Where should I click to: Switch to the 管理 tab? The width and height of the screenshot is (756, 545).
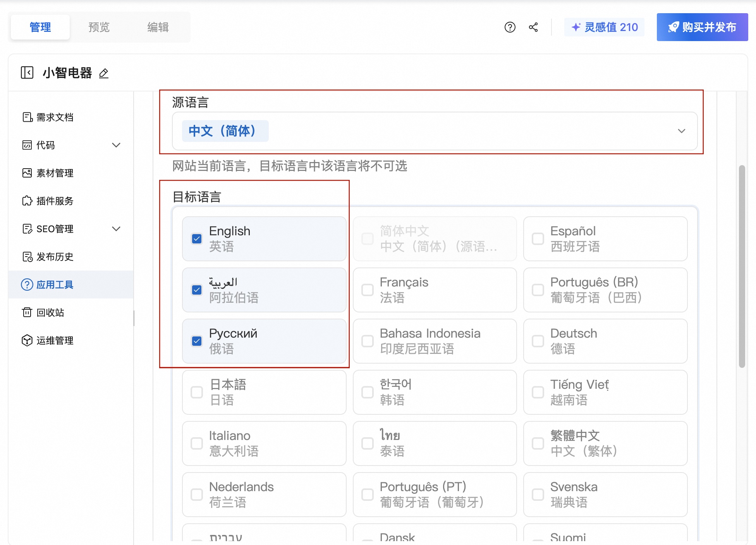click(40, 27)
